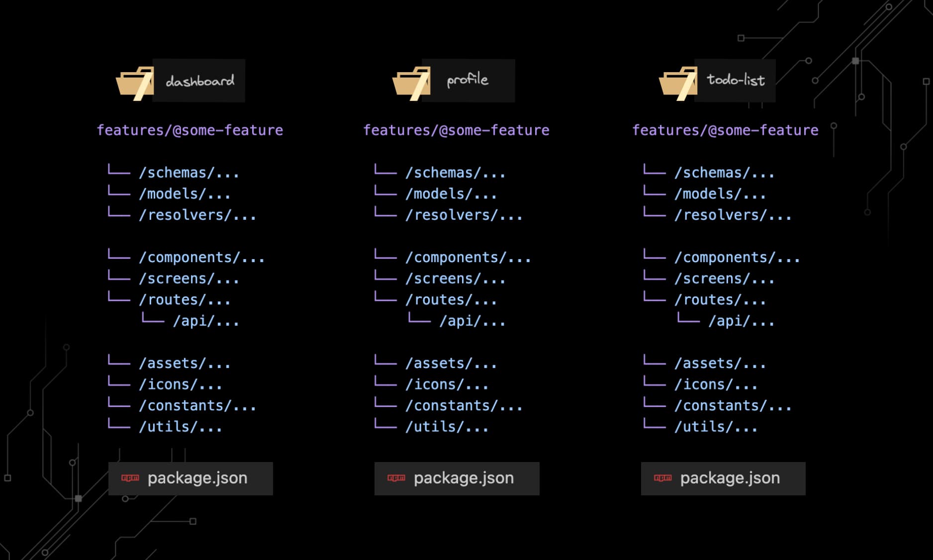This screenshot has width=933, height=560.
Task: Click features/@some-feature path above dashboard tree
Action: click(x=189, y=130)
